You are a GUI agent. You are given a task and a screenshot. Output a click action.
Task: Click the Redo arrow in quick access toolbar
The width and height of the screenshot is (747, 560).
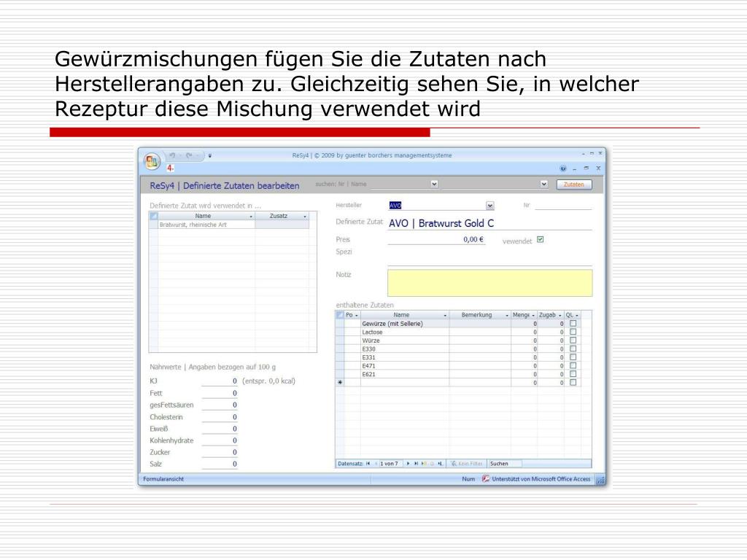tap(189, 155)
